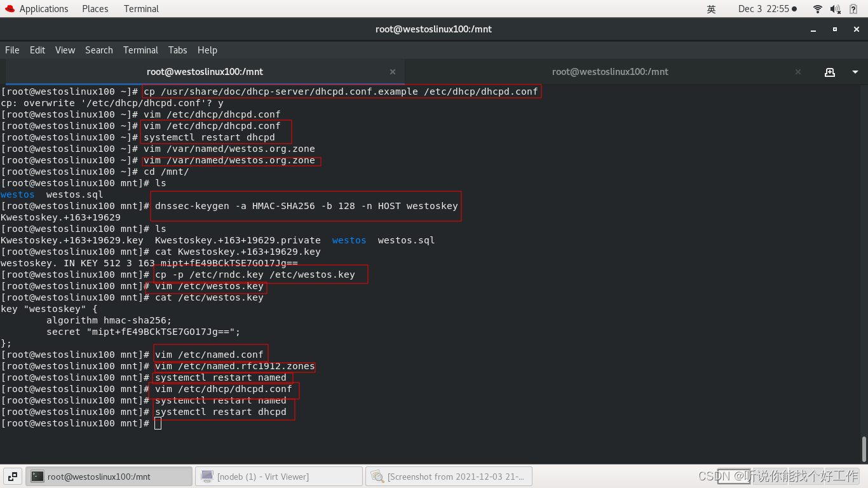Click the 'cd /mnt/' command text
Image resolution: width=868 pixels, height=488 pixels.
pos(166,172)
